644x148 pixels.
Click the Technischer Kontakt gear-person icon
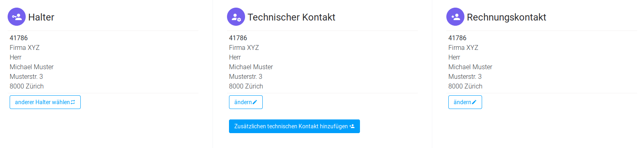click(x=236, y=17)
